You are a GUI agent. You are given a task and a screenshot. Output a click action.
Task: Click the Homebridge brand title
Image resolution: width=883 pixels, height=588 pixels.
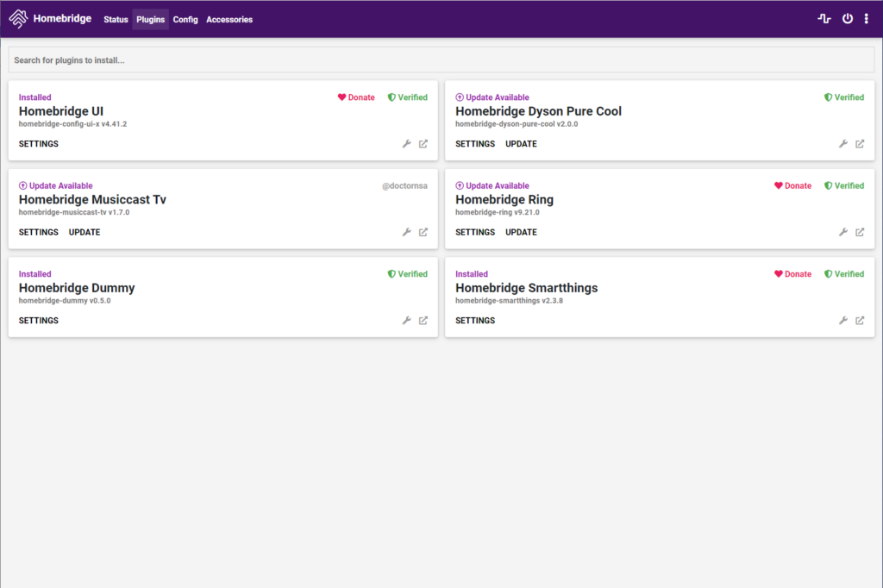pos(62,19)
